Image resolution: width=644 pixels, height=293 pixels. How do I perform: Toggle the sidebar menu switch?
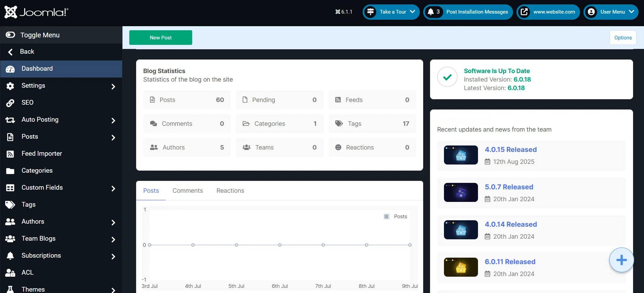[x=10, y=35]
